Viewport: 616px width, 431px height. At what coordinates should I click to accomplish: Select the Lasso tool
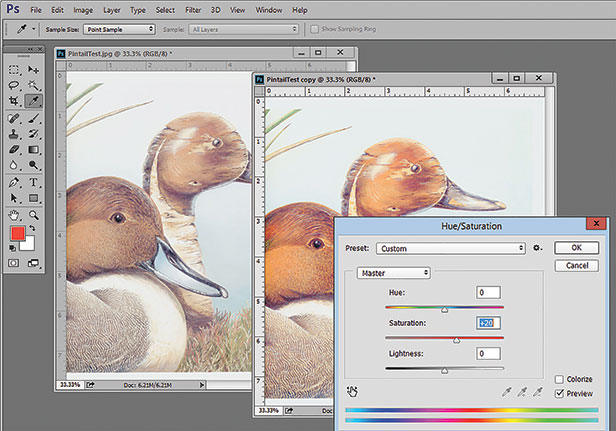14,85
